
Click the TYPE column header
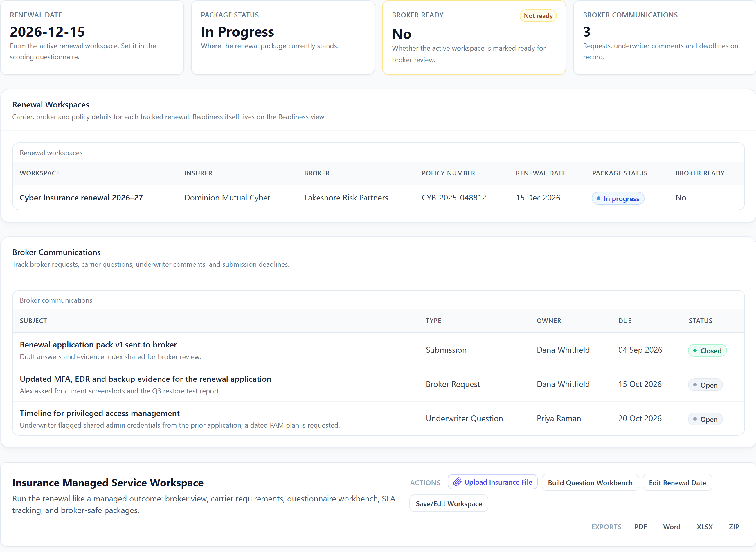pyautogui.click(x=433, y=321)
